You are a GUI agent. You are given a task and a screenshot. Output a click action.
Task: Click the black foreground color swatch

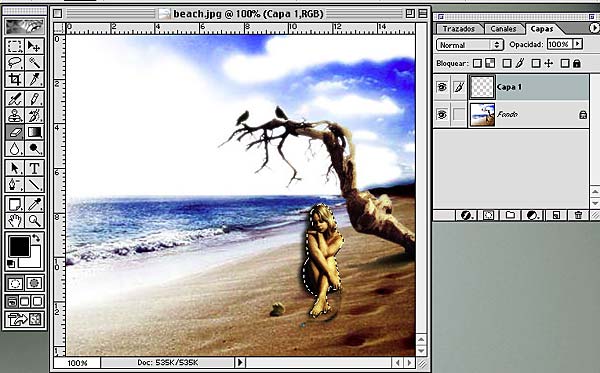click(19, 246)
